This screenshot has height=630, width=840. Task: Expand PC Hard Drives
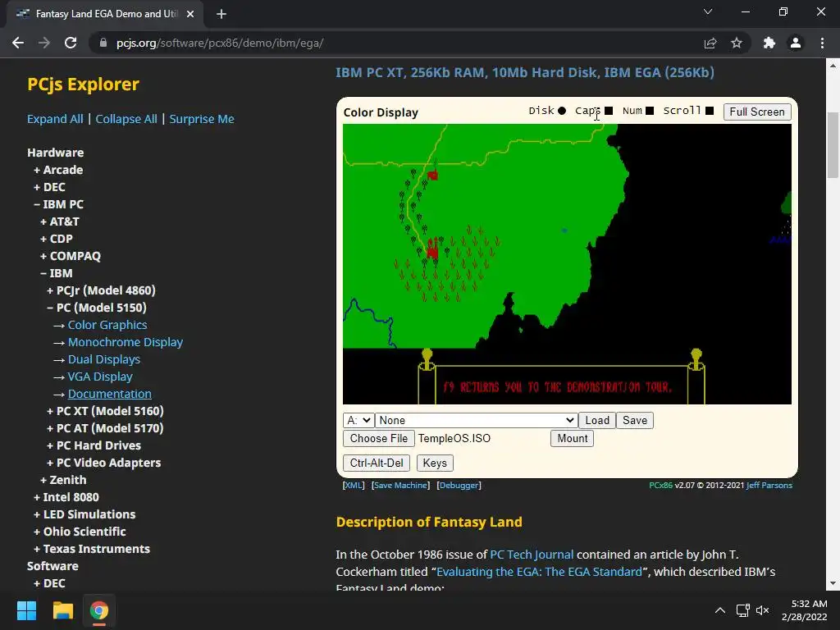[94, 445]
